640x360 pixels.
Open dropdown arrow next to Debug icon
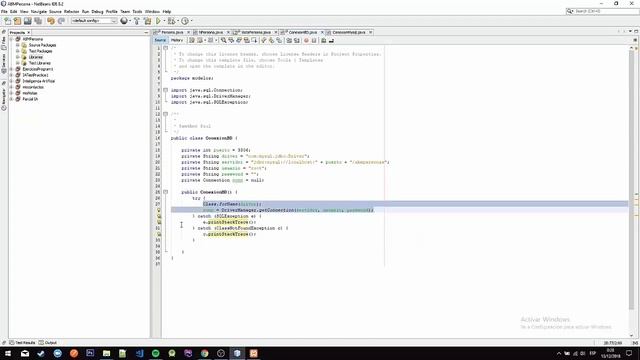pos(178,21)
